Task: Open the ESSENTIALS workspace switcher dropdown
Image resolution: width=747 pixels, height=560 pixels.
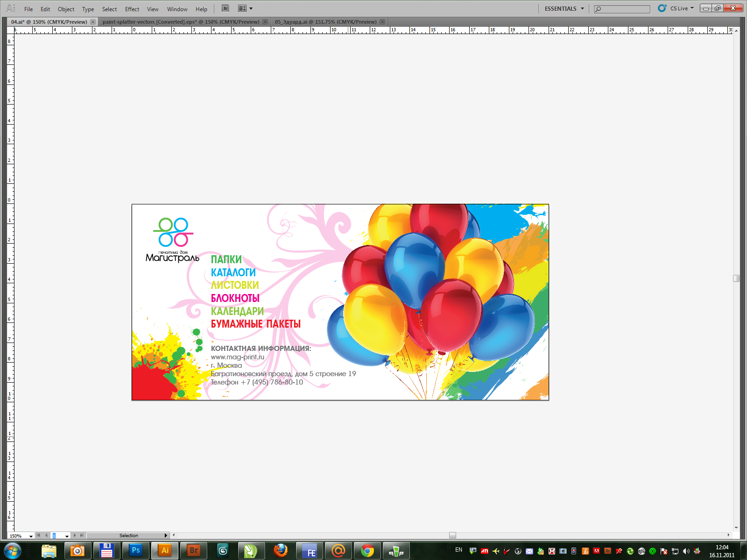Action: [x=564, y=8]
